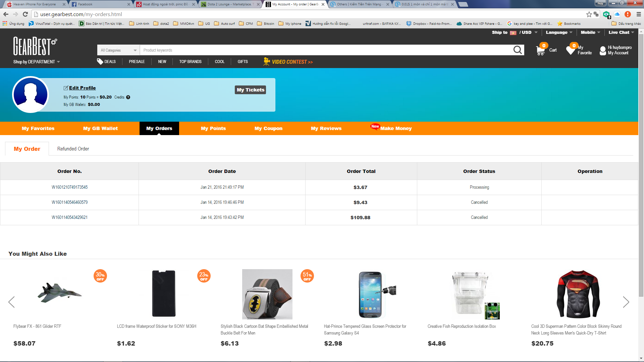Expand the All Categories dropdown
The width and height of the screenshot is (644, 362).
(x=118, y=50)
